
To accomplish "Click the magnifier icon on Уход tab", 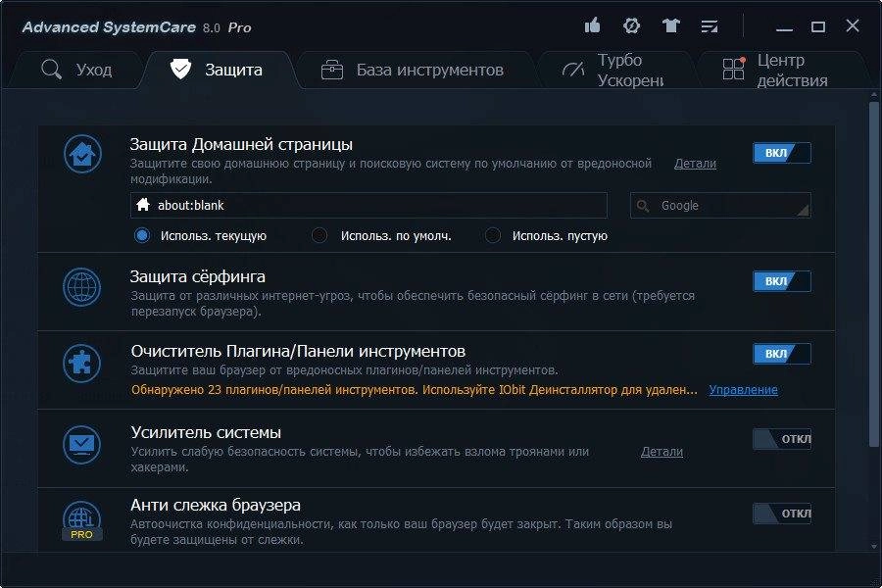I will point(51,70).
